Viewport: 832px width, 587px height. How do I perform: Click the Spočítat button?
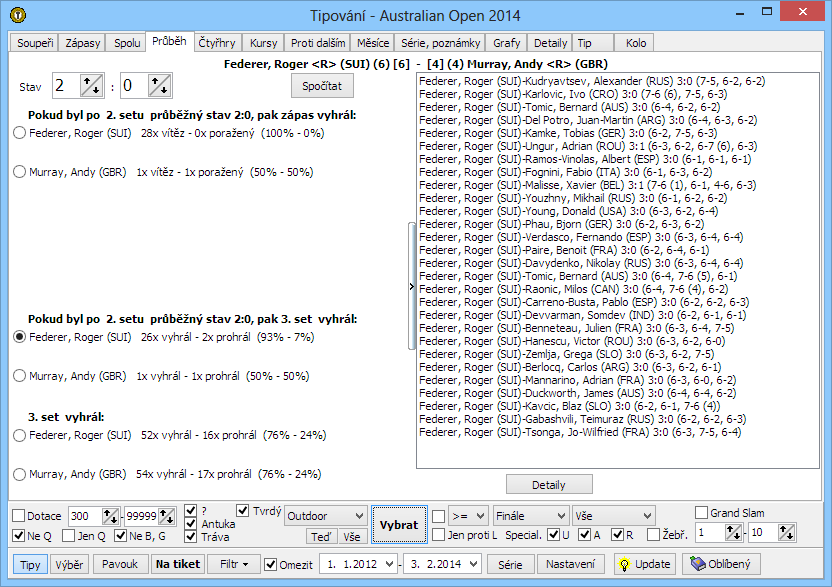tap(322, 86)
